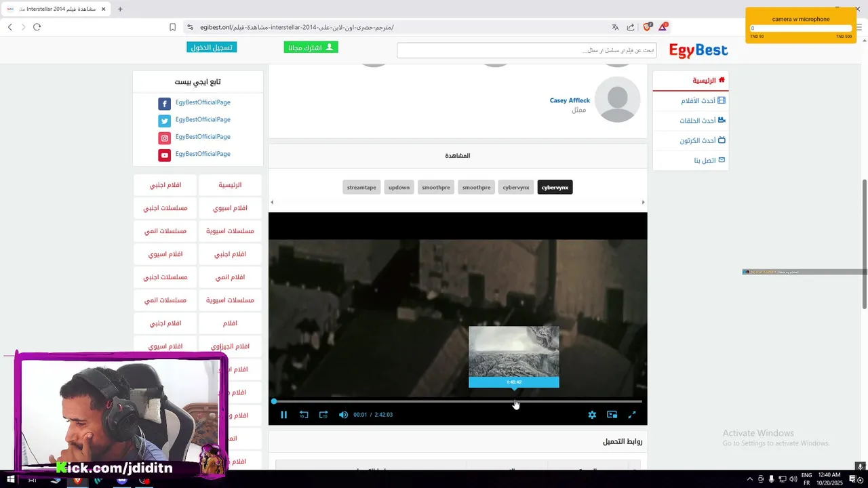Enable picture-in-picture mode

(612, 415)
